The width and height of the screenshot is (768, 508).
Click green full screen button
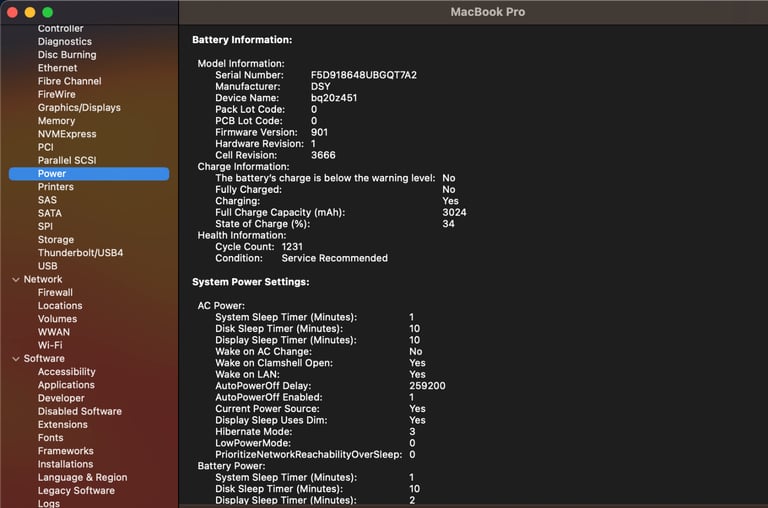coord(48,12)
